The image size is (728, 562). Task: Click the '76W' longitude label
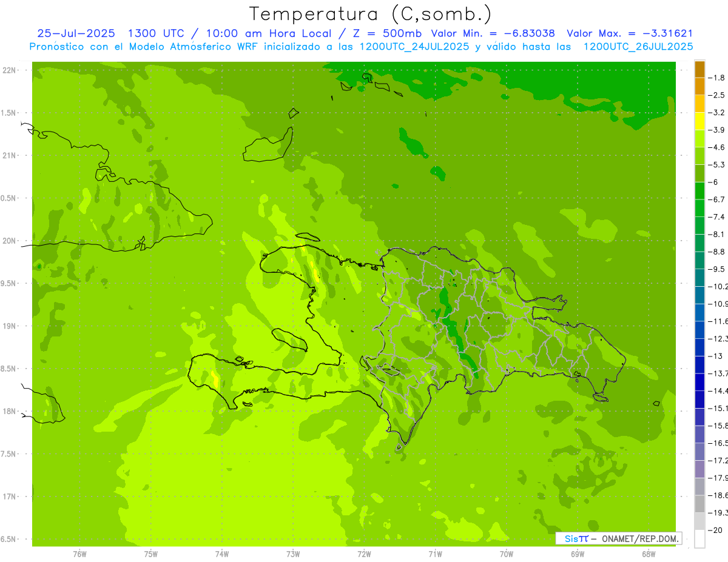[79, 554]
